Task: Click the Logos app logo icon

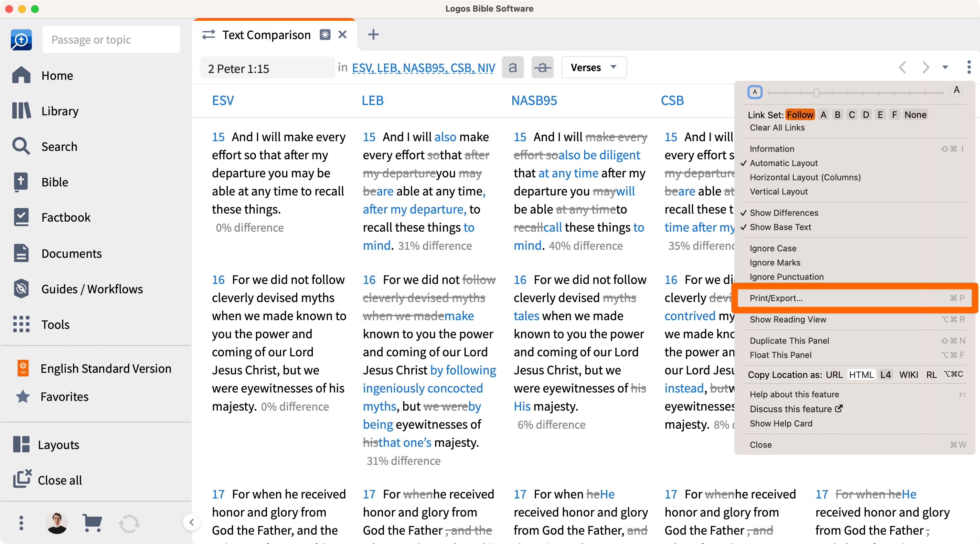Action: [x=21, y=39]
